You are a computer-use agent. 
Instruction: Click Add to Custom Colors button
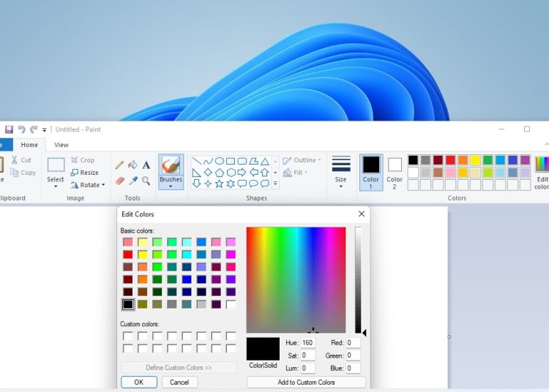tap(307, 382)
